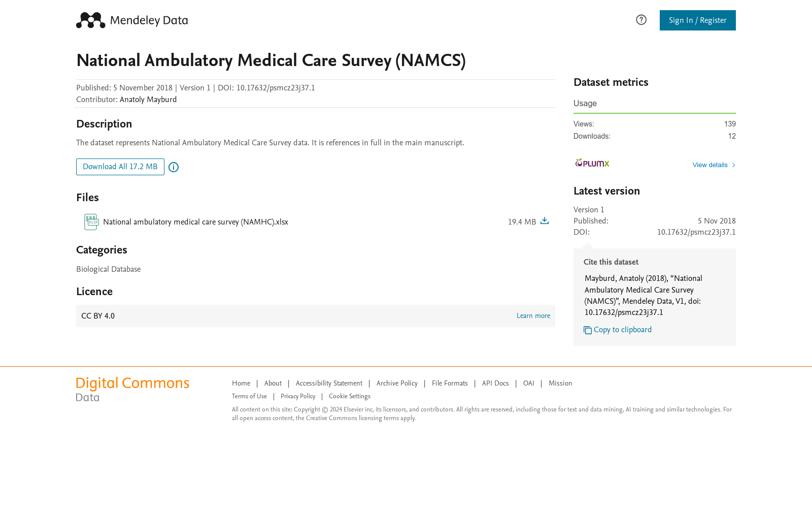Click the info icon beside Download All
Screen dimensions: 812x508
click(174, 167)
